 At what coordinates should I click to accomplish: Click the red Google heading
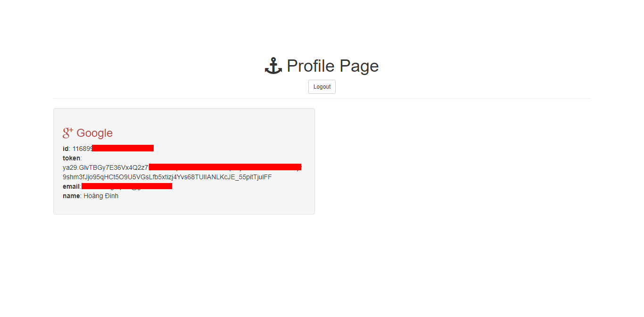94,133
